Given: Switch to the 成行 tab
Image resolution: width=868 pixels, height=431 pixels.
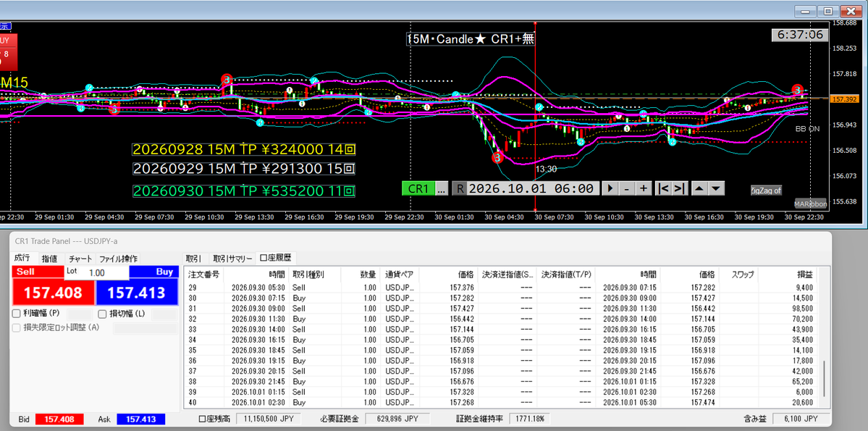Looking at the screenshot, I should coord(22,258).
